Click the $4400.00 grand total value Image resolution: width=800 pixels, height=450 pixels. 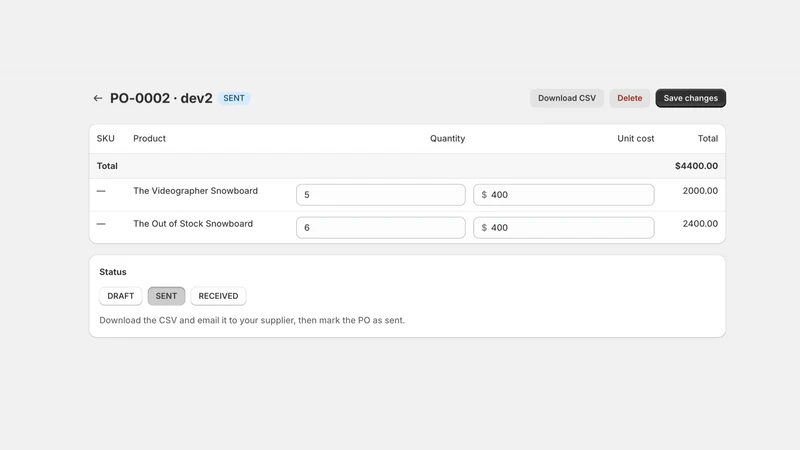pyautogui.click(x=696, y=166)
